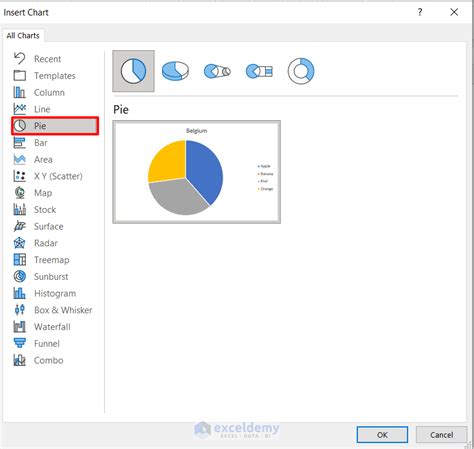Click the Pie heading above the preview

pyautogui.click(x=121, y=110)
